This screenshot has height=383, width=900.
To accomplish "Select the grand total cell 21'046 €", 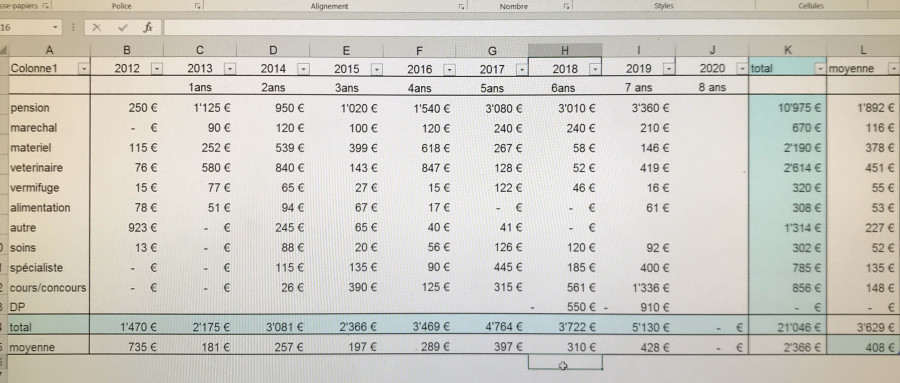I will click(x=788, y=327).
